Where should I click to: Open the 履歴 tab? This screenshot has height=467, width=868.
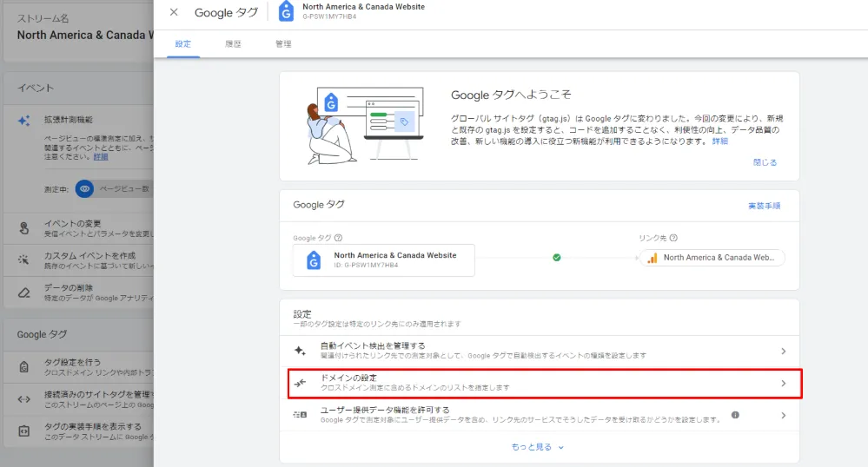point(233,43)
